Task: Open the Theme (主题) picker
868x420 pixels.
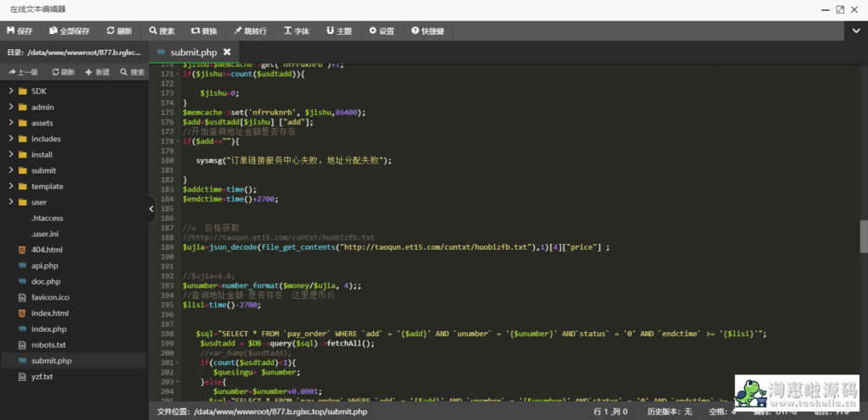Action: 339,31
